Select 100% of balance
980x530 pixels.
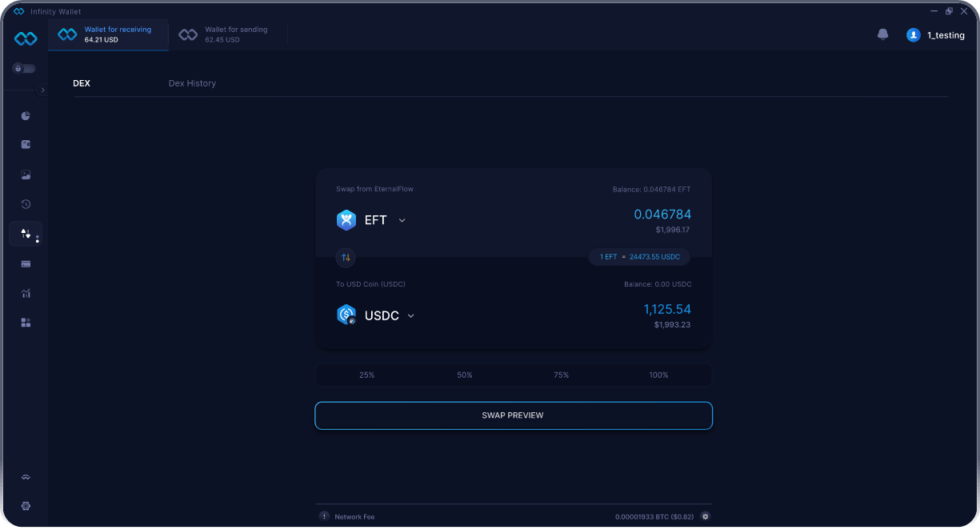[x=659, y=375]
